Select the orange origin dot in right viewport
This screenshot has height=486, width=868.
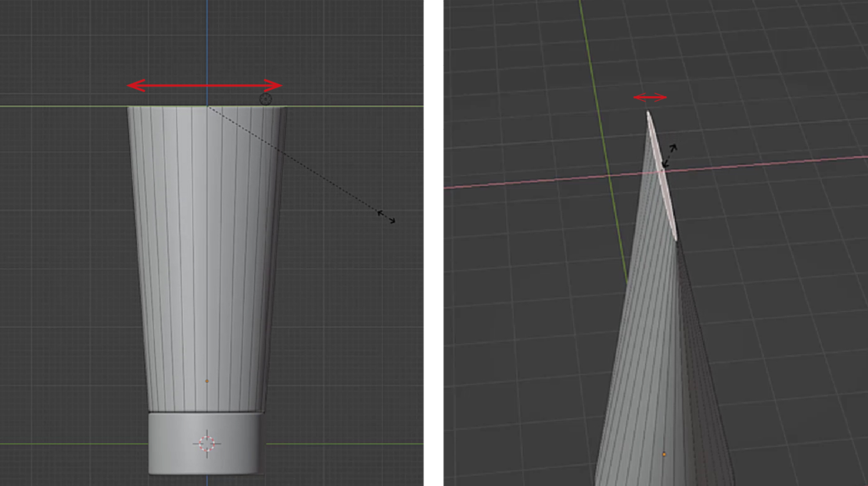pyautogui.click(x=664, y=455)
